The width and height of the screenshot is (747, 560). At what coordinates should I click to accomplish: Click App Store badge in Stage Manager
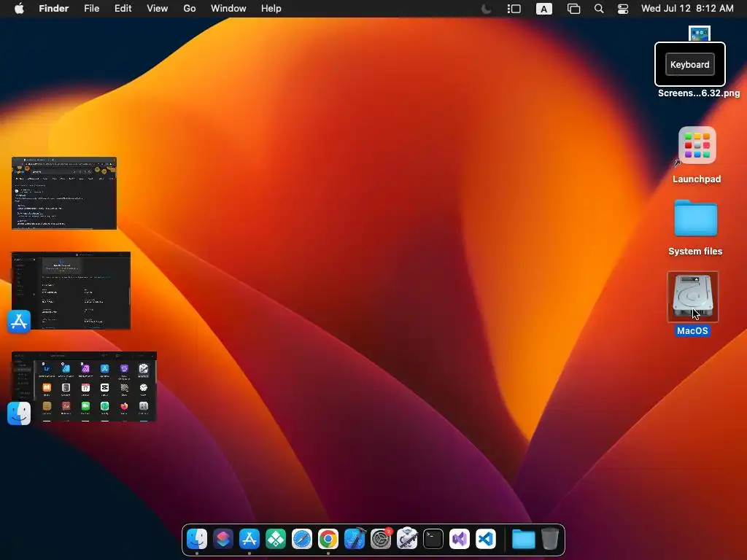point(19,322)
